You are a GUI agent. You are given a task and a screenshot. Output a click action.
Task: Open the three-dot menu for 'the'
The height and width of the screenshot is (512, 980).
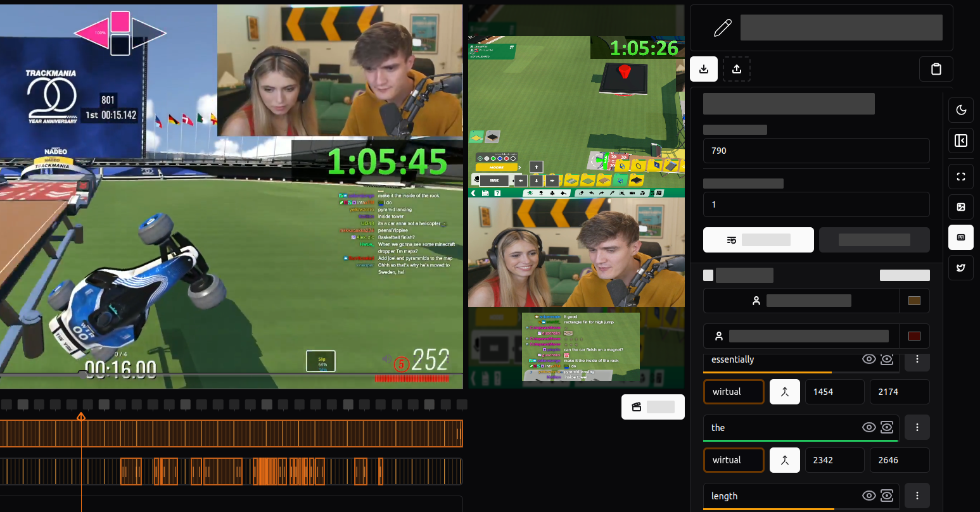click(x=917, y=427)
